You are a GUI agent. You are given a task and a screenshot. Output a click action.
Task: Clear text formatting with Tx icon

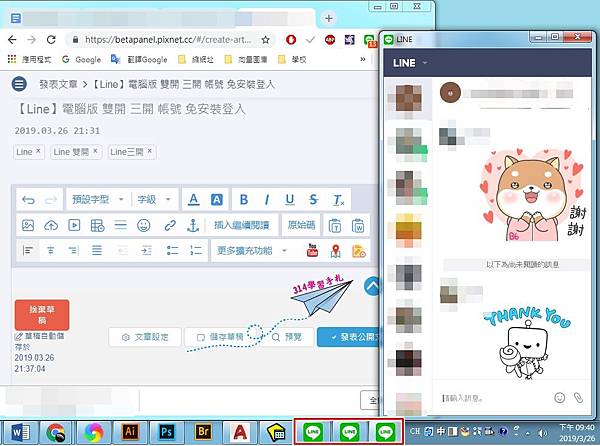[x=339, y=200]
